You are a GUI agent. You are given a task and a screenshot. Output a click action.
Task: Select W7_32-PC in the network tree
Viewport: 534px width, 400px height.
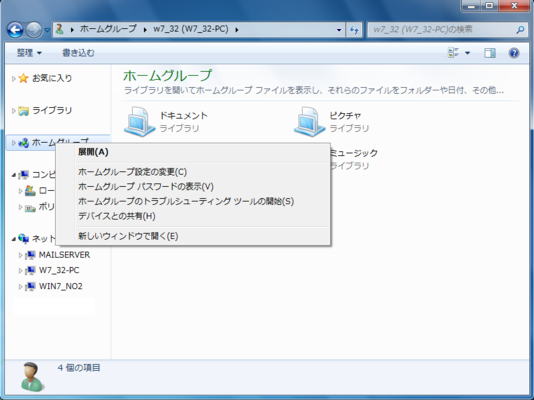point(59,270)
